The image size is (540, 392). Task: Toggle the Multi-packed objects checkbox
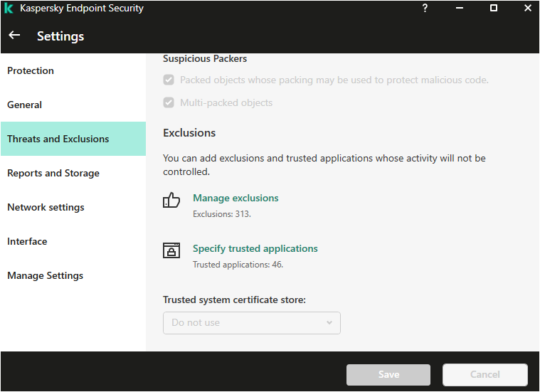169,102
